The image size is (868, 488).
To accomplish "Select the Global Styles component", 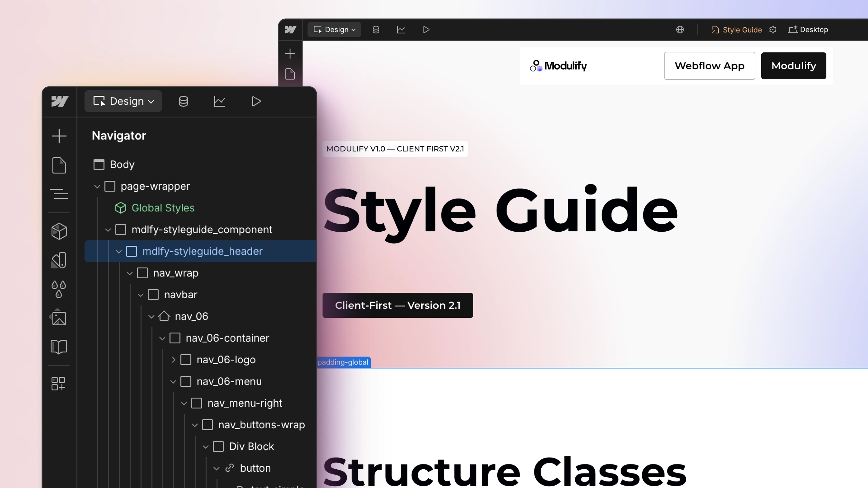I will (155, 208).
